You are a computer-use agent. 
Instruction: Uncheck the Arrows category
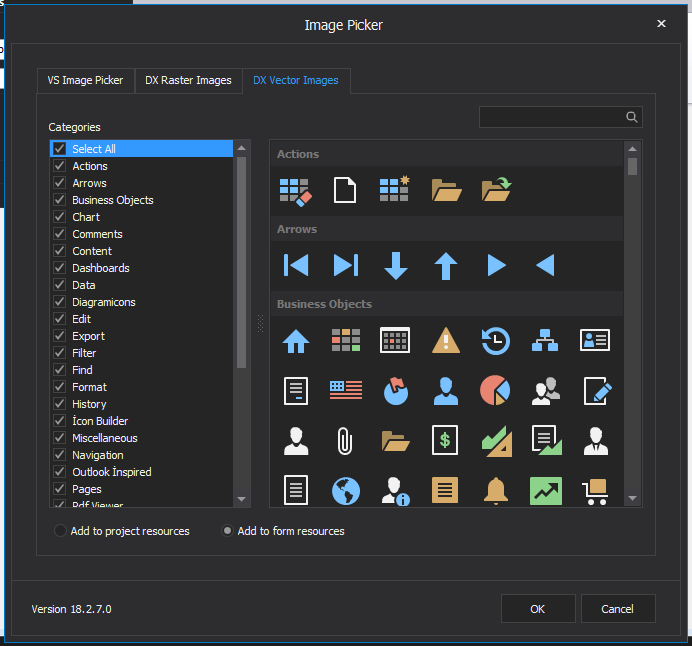click(60, 183)
